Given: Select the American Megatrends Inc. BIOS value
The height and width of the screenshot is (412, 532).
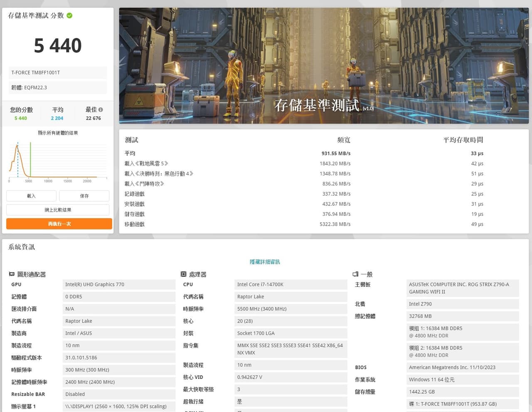Looking at the screenshot, I should (463, 368).
